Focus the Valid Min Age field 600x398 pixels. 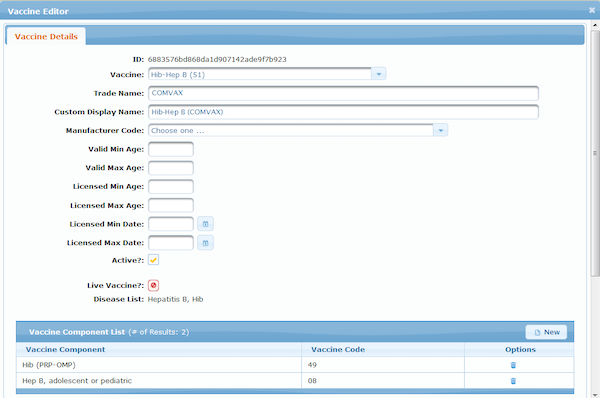coord(171,149)
